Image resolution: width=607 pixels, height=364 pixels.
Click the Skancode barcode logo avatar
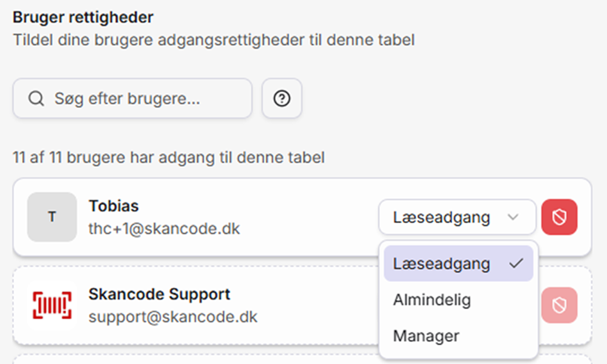[x=52, y=305]
